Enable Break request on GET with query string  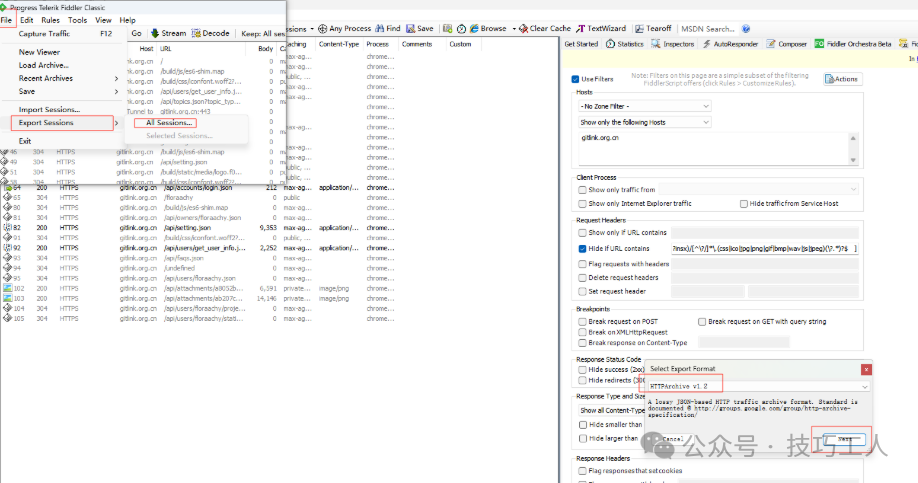coord(702,321)
